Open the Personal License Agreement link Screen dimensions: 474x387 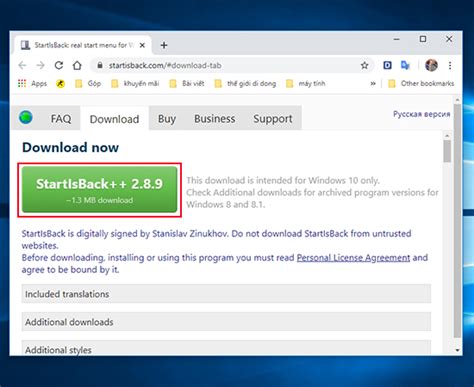[x=353, y=258]
